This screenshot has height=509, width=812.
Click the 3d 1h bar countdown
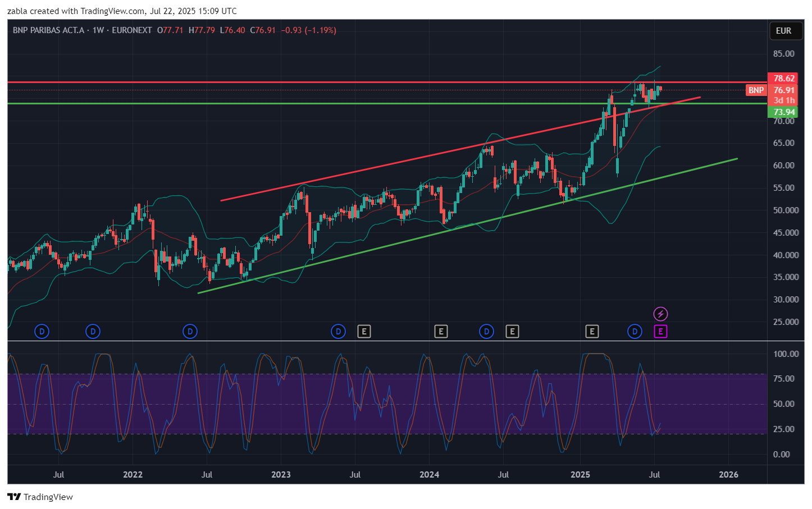point(784,100)
